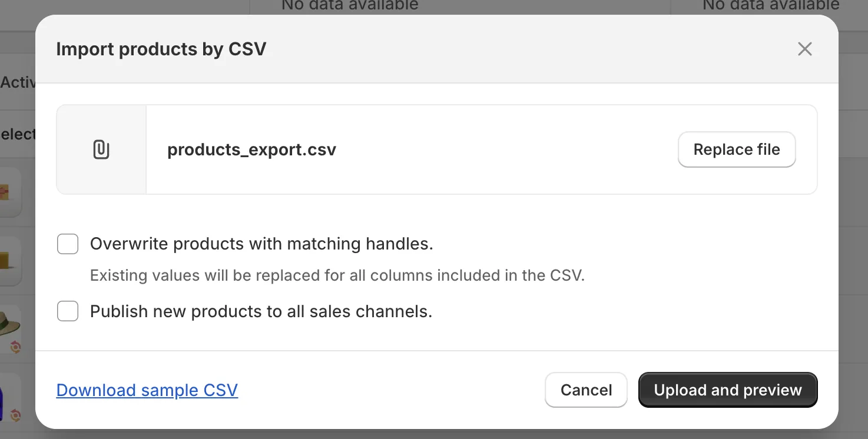Click the Replace file button

pos(737,149)
